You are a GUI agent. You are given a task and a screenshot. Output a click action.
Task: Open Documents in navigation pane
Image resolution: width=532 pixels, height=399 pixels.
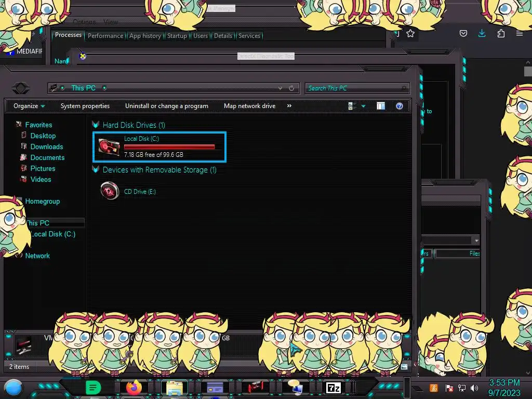(47, 157)
